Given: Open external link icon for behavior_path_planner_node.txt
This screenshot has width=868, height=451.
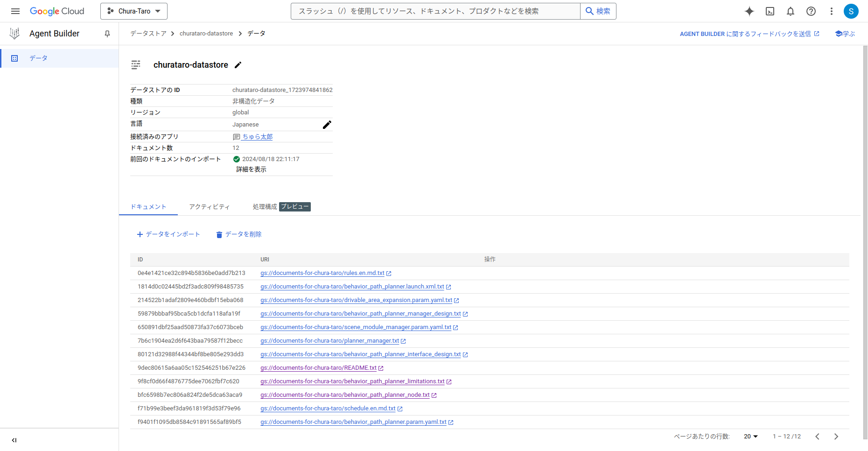Looking at the screenshot, I should click(x=434, y=395).
